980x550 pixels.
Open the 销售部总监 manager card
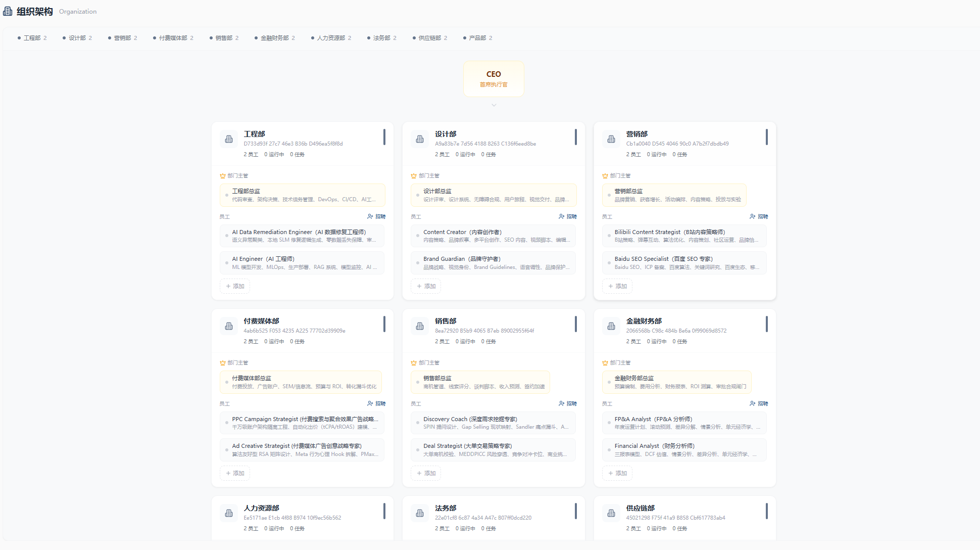pyautogui.click(x=480, y=382)
